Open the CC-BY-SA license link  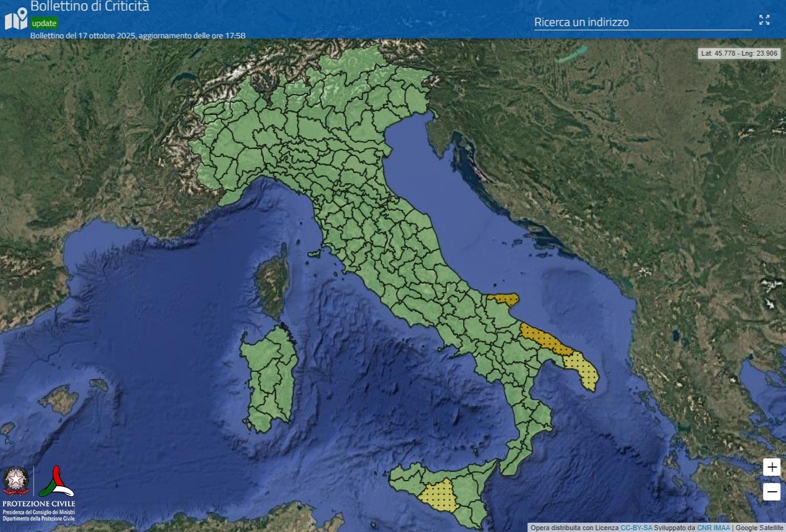[x=636, y=528]
